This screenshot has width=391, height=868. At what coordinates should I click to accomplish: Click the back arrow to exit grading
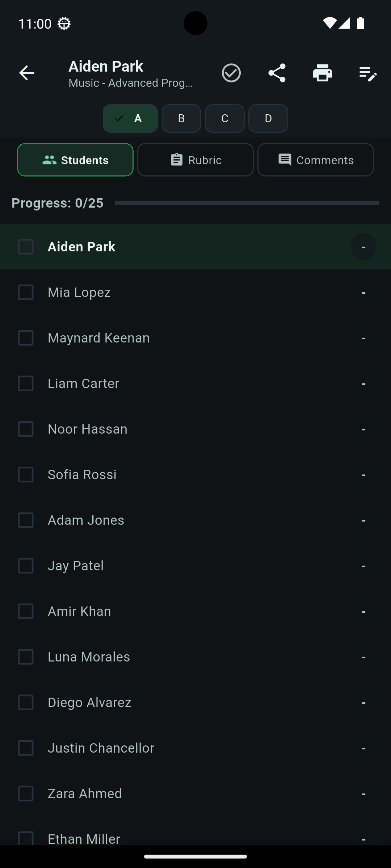coord(26,73)
